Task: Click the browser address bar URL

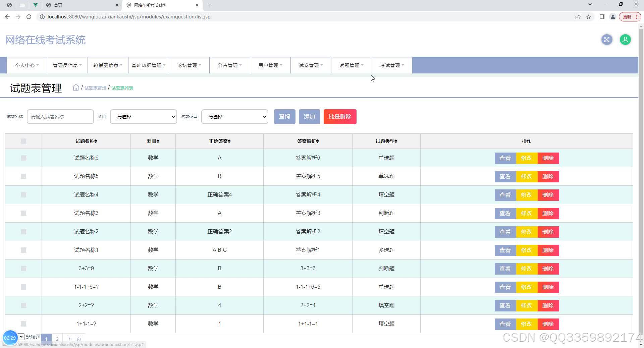Action: [129, 17]
